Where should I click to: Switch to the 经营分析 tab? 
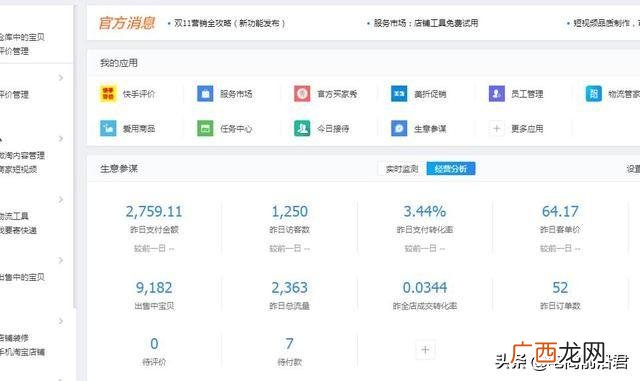[451, 169]
